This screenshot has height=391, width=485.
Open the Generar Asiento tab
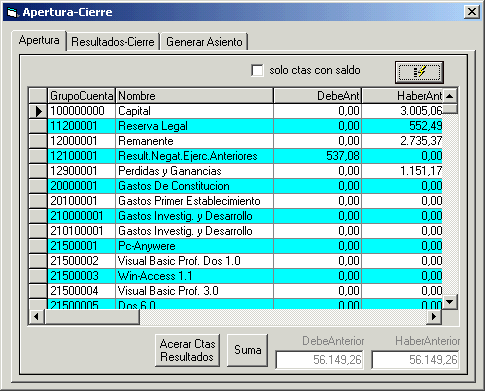204,42
